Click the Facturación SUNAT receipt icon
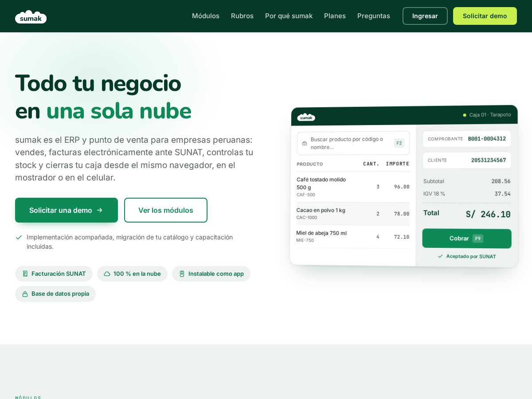The image size is (532, 399). [25, 274]
